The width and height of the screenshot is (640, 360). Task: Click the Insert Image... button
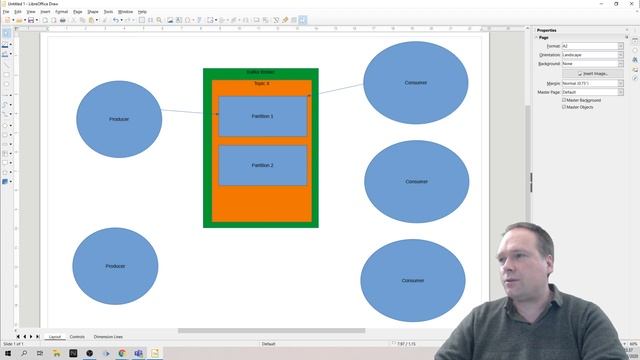[x=593, y=73]
